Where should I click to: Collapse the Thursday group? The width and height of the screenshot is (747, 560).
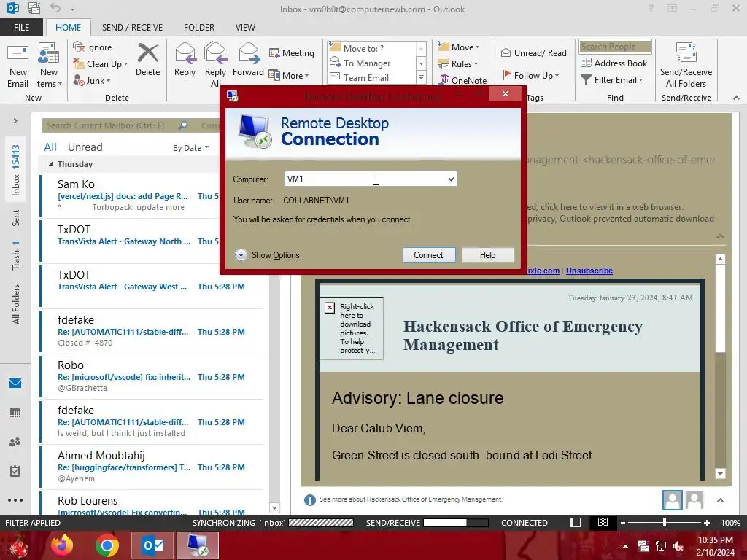click(51, 164)
